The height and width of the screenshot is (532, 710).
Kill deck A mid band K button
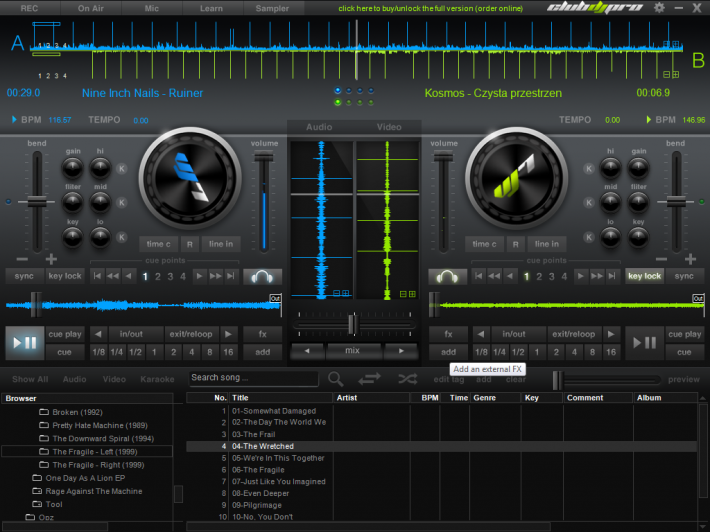[x=121, y=203]
